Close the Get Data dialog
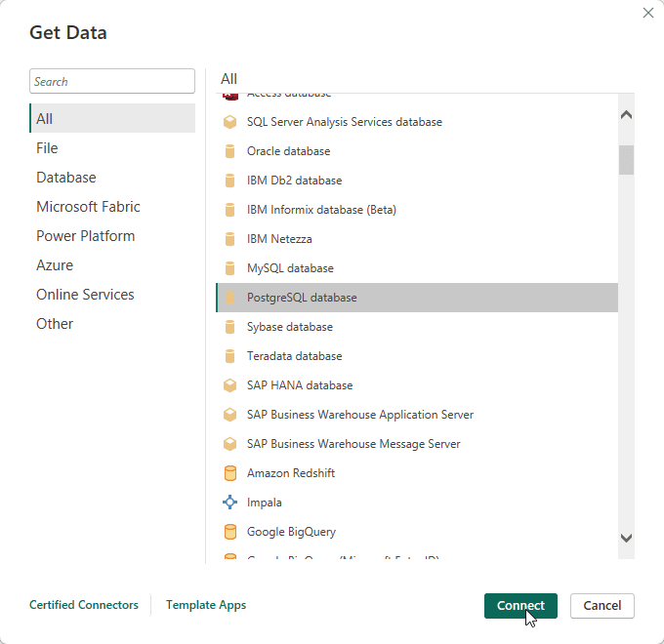This screenshot has height=644, width=664. point(648,13)
